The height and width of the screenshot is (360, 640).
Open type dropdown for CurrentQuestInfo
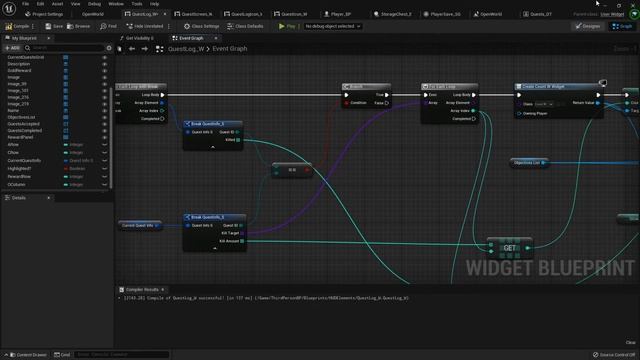79,160
